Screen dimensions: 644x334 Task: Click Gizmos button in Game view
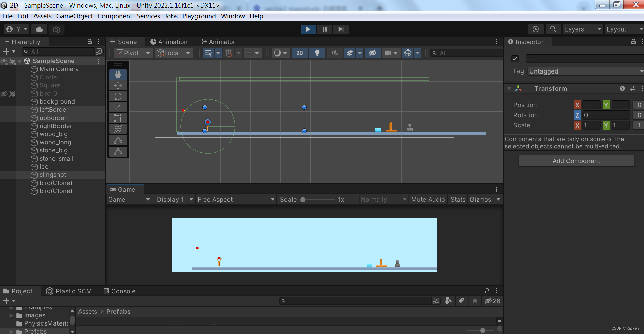click(x=480, y=200)
